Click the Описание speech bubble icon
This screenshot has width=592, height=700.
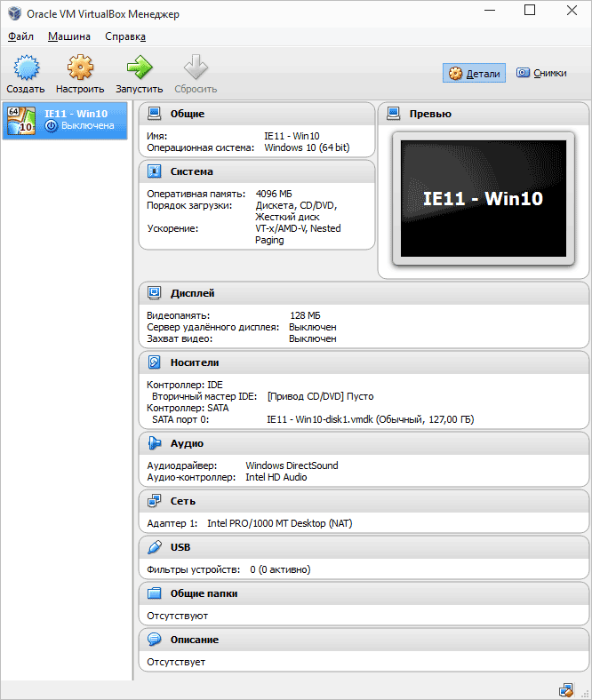click(x=154, y=640)
